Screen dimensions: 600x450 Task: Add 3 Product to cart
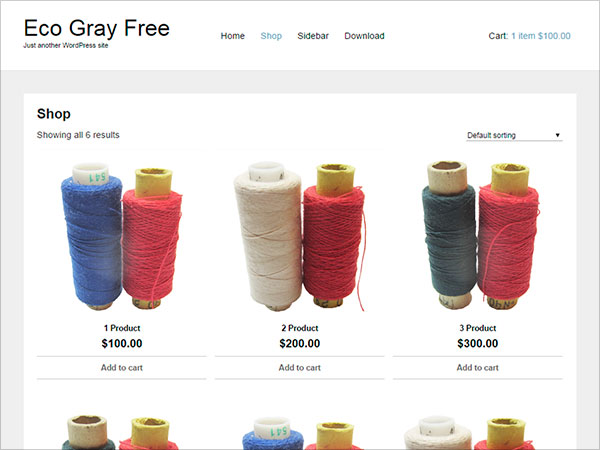(x=478, y=368)
